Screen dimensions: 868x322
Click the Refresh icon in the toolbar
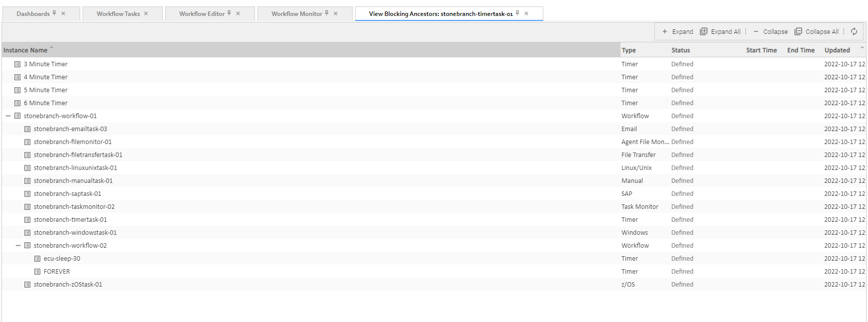854,31
